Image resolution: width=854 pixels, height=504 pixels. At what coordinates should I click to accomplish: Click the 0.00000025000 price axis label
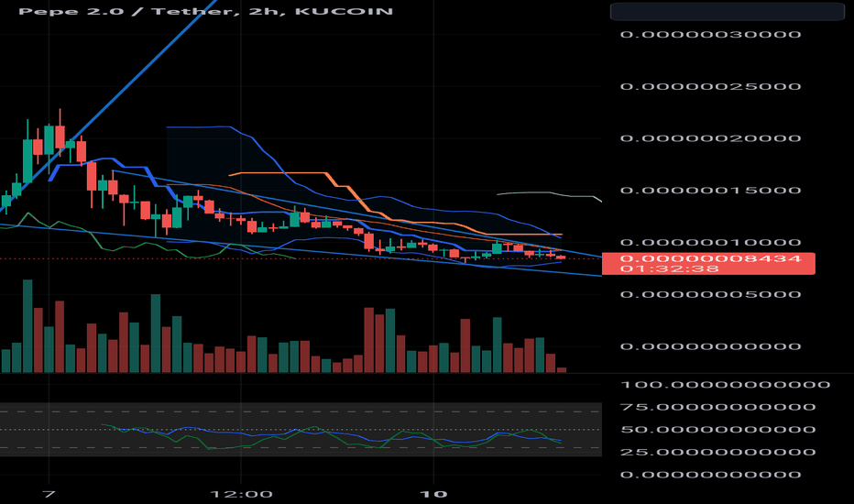coord(710,87)
